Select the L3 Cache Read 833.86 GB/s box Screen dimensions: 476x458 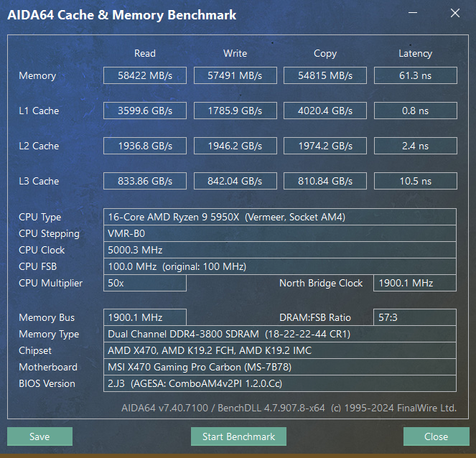click(145, 181)
